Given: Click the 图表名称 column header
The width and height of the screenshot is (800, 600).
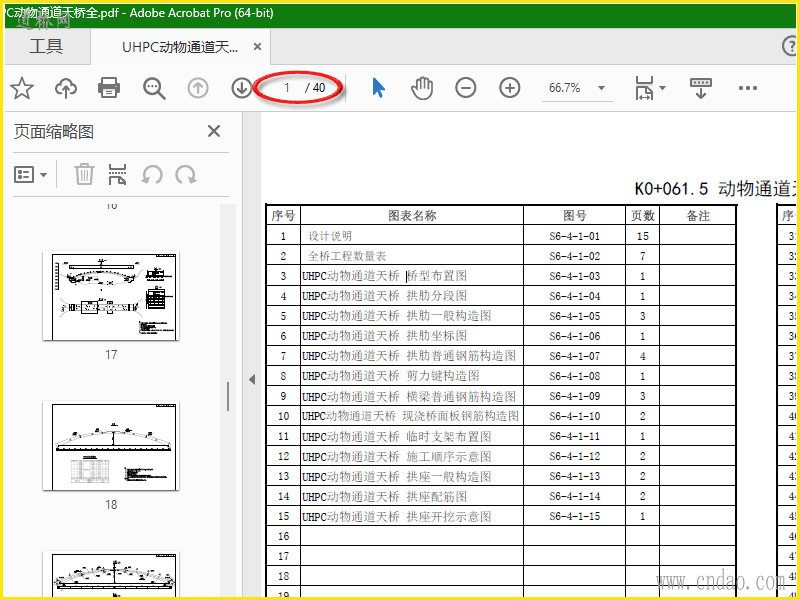Looking at the screenshot, I should 412,215.
